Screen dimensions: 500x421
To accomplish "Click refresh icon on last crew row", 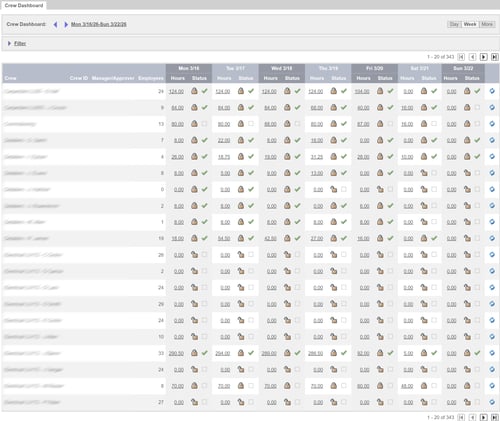I will pos(492,402).
